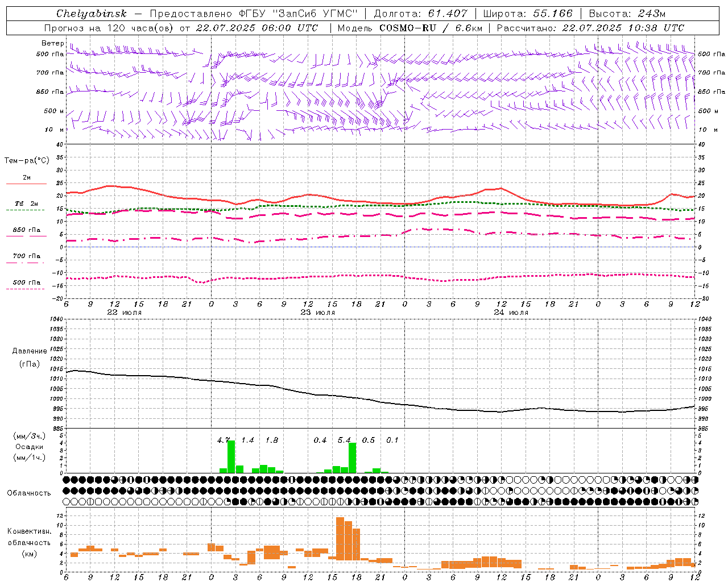728x582 pixels.
Task: Select the 'Долгота: 61.407' header text
Action: (x=420, y=13)
